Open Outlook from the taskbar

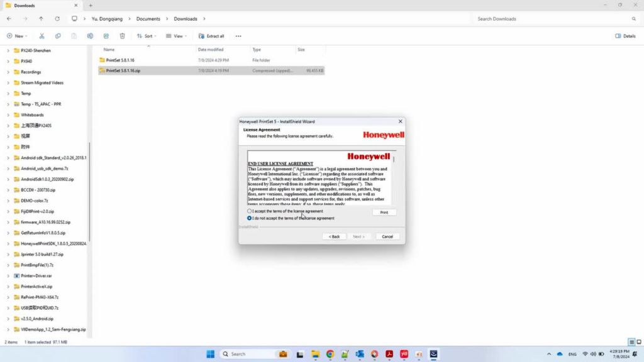point(360,354)
